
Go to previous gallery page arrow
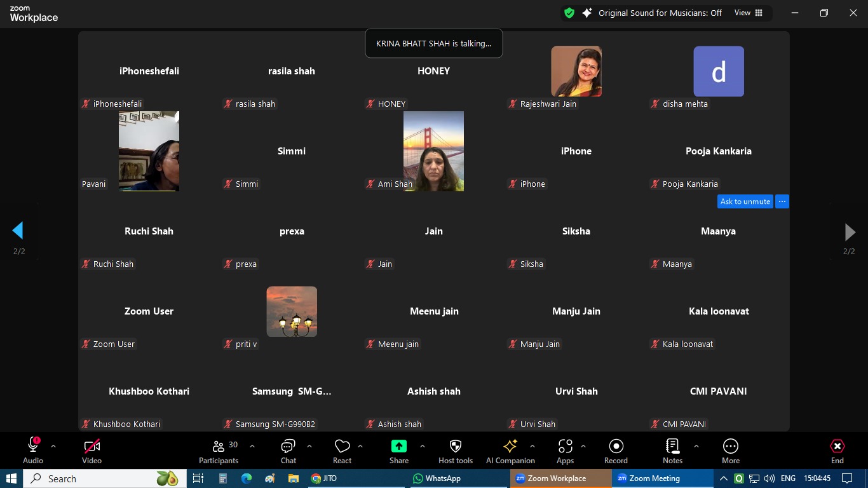(18, 231)
